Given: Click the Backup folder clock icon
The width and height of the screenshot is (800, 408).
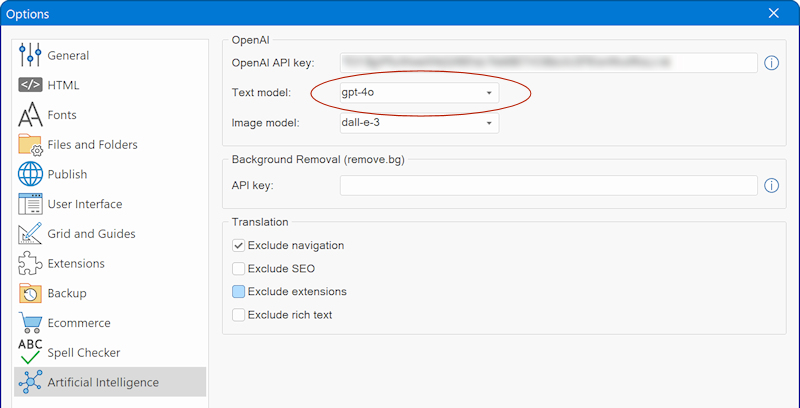Looking at the screenshot, I should (x=30, y=293).
